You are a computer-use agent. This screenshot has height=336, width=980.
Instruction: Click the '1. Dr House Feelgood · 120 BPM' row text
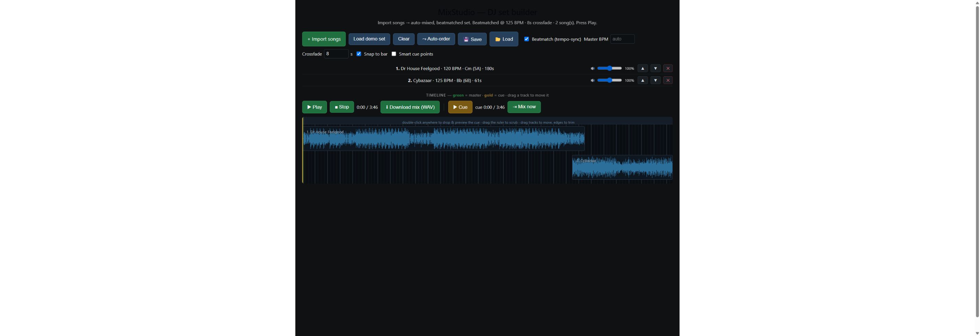point(445,68)
